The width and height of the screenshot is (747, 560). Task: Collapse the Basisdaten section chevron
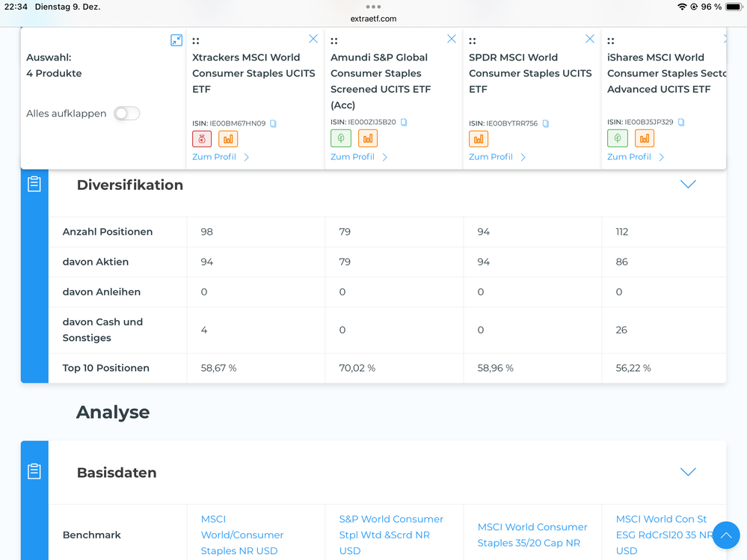click(688, 472)
